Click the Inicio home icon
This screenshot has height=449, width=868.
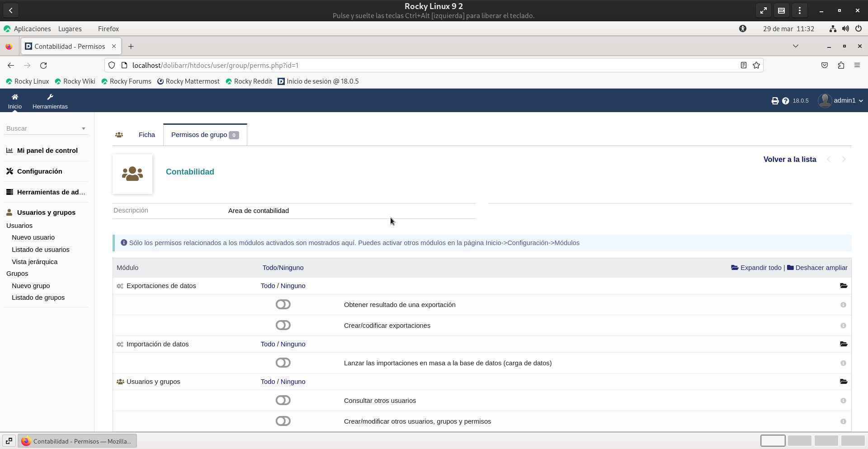(x=14, y=97)
